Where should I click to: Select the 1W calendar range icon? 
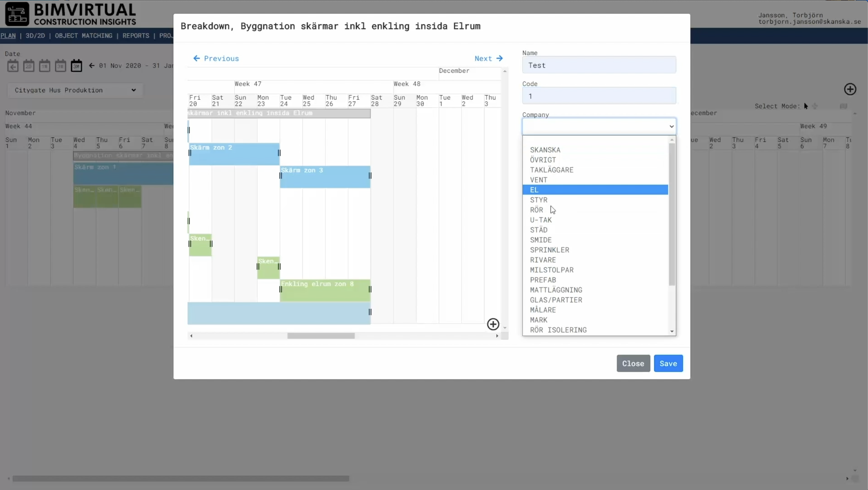click(44, 66)
